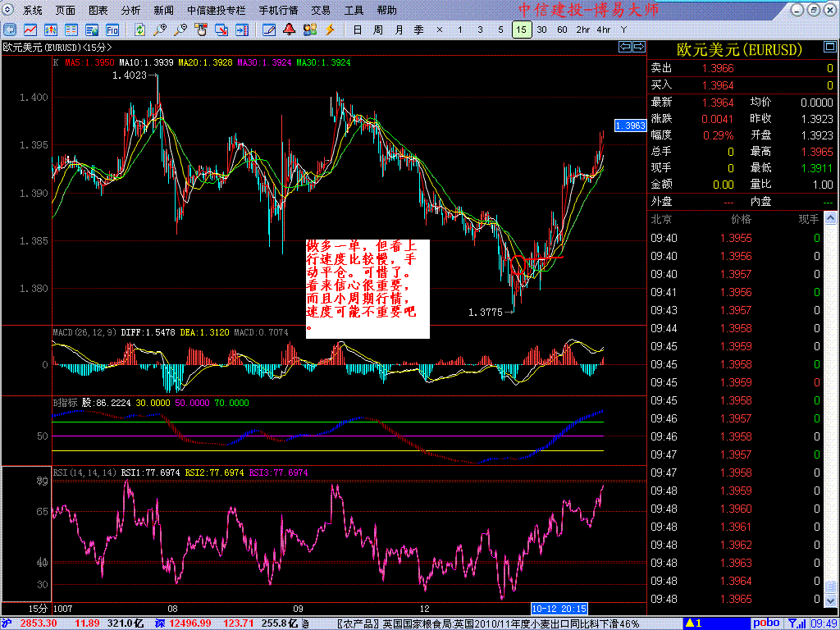Viewport: 840px width, 630px height.
Task: Go to previous chart with left arrow
Action: click(624, 47)
